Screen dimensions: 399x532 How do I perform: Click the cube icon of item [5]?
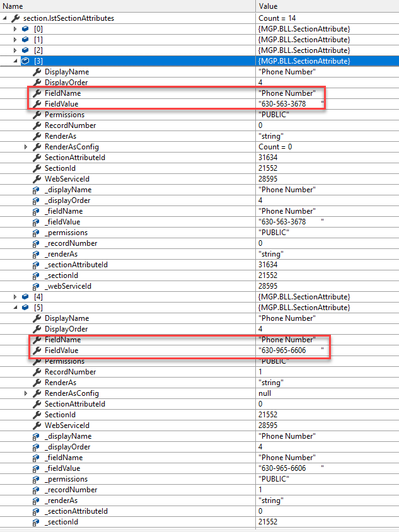pos(25,308)
